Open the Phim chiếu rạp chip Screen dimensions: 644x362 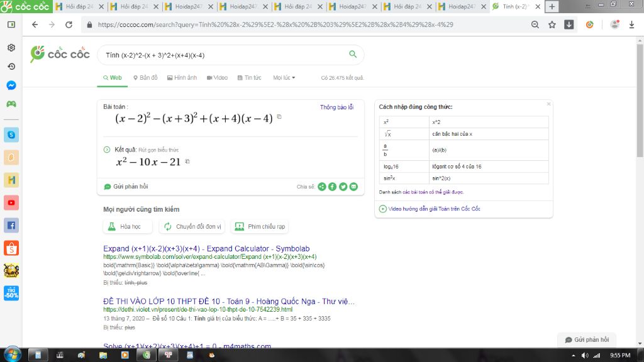point(260,226)
